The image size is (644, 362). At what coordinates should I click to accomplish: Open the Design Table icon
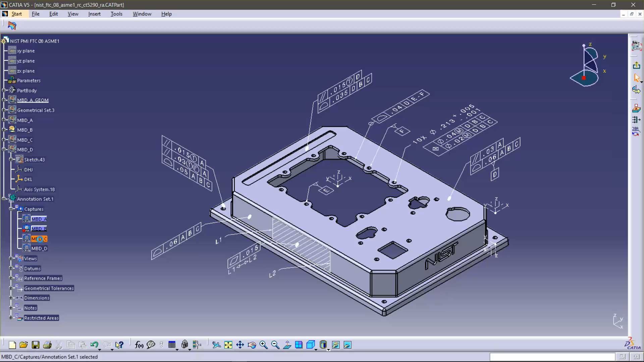[x=172, y=345]
